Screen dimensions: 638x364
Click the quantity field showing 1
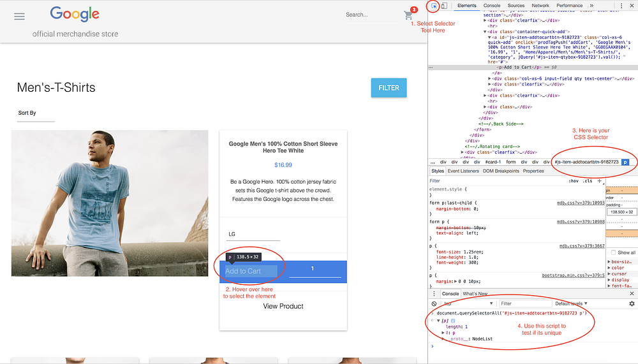click(315, 270)
